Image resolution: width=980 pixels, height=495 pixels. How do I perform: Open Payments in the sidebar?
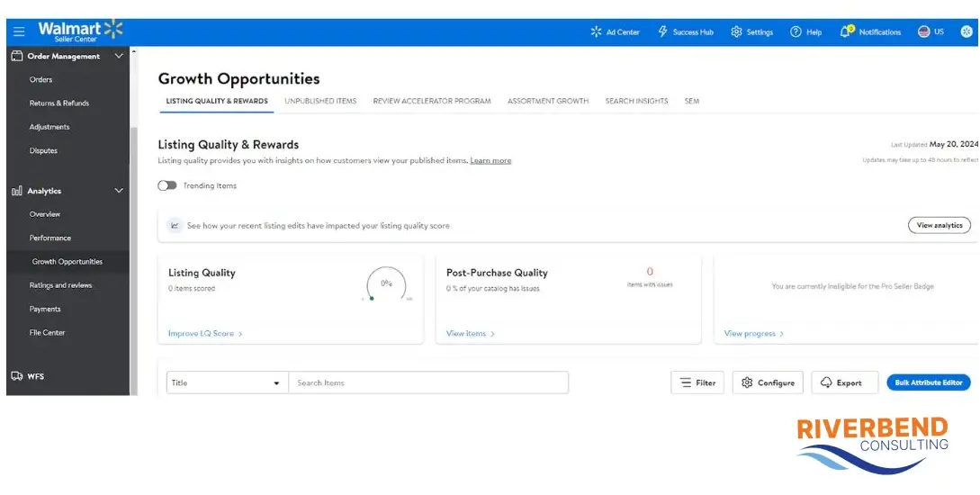tap(45, 310)
